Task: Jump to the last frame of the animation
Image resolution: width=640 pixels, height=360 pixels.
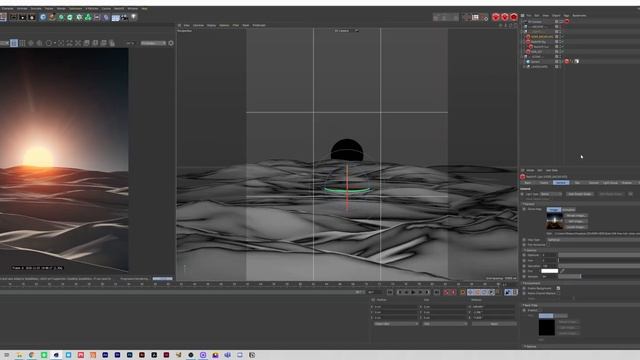Action: point(436,292)
